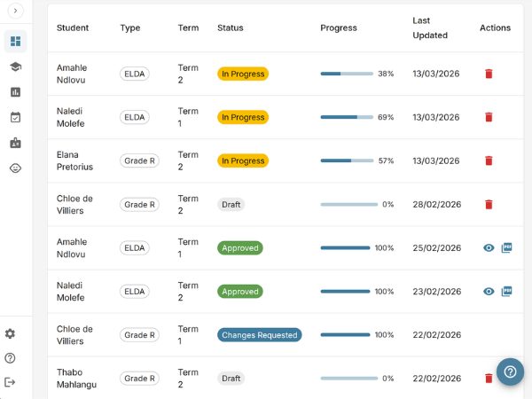The width and height of the screenshot is (532, 399).
Task: Click the 0% progress bar for Thabo Mahlangu
Action: pos(349,379)
